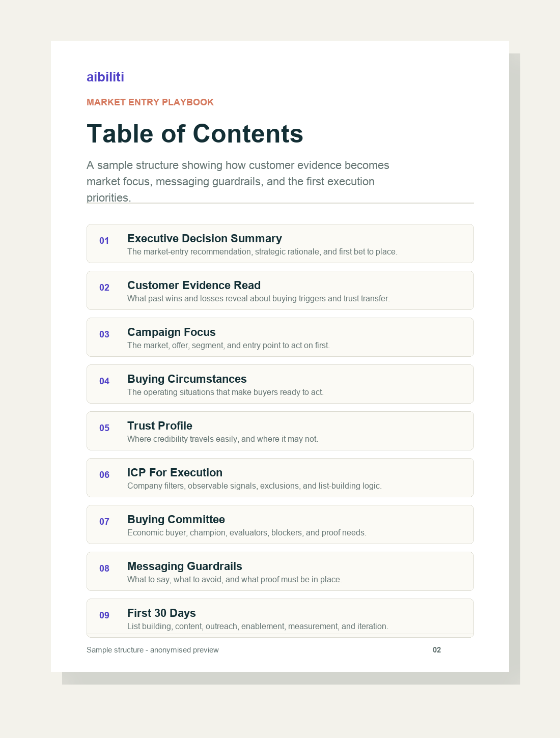The image size is (560, 738).
Task: Jump to the First 30 Days section
Action: (x=280, y=618)
